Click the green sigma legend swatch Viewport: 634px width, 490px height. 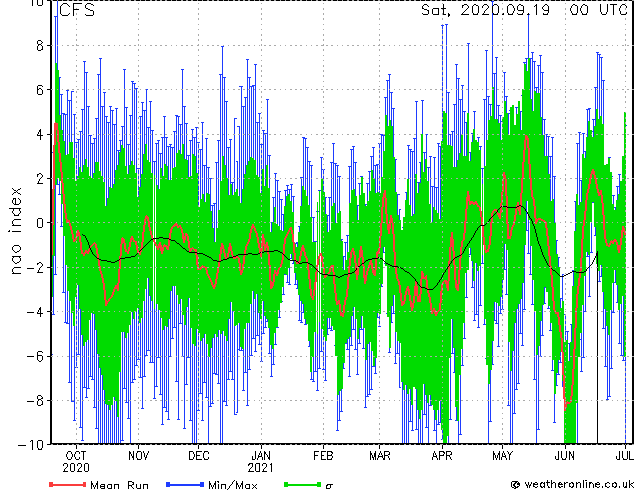click(302, 484)
